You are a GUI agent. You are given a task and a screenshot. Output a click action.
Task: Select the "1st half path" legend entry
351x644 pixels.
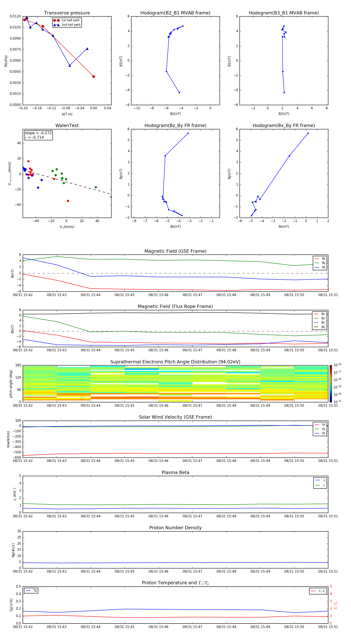coord(67,20)
